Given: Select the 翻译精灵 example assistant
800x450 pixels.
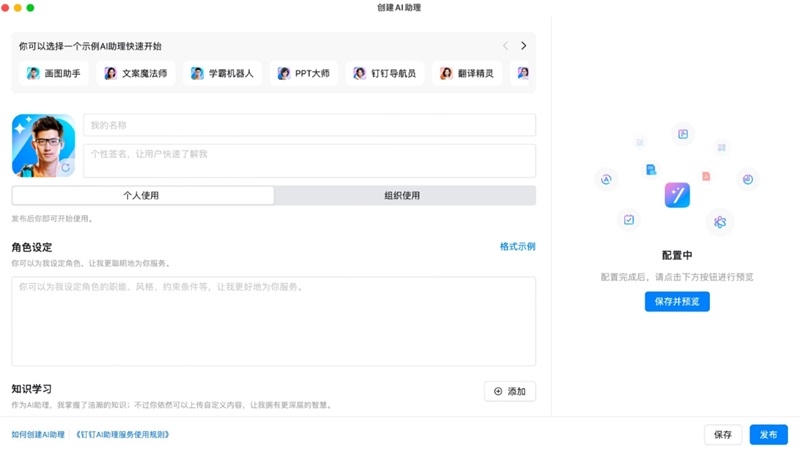Looking at the screenshot, I should [467, 73].
